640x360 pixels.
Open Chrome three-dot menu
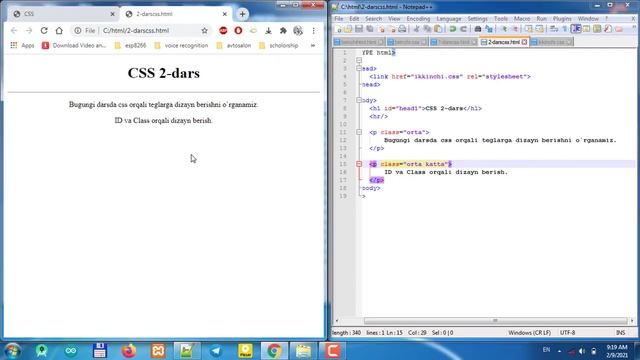tap(313, 31)
